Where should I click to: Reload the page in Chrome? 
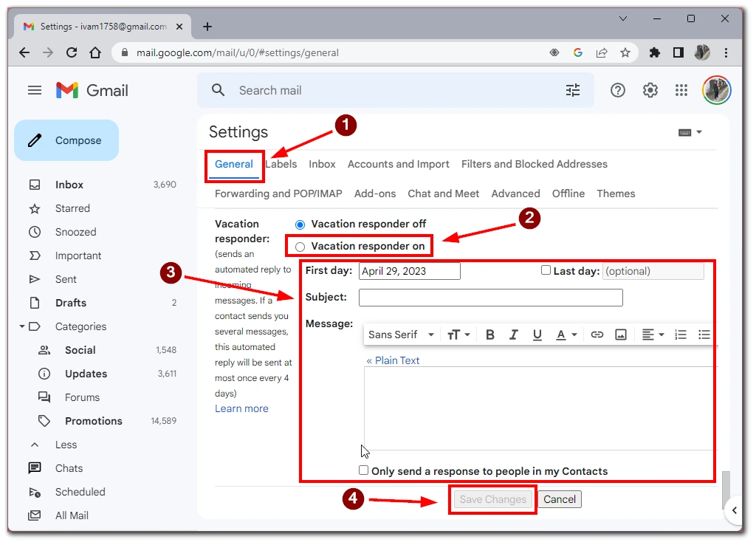coord(72,52)
